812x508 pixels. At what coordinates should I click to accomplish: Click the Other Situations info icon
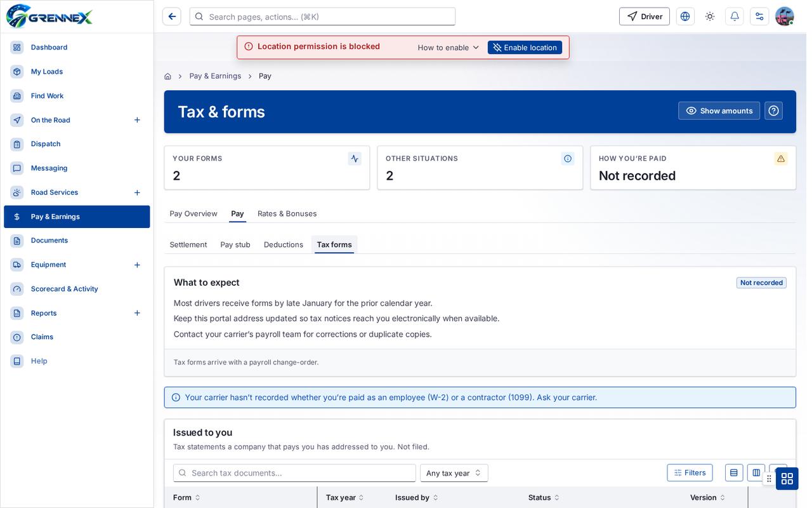(568, 159)
